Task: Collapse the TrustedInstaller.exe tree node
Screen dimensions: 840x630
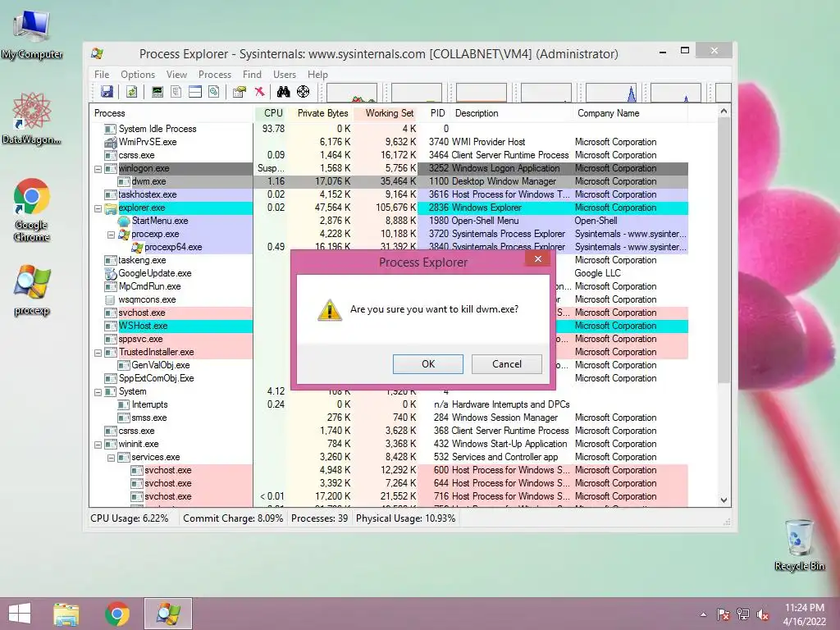Action: click(x=98, y=353)
